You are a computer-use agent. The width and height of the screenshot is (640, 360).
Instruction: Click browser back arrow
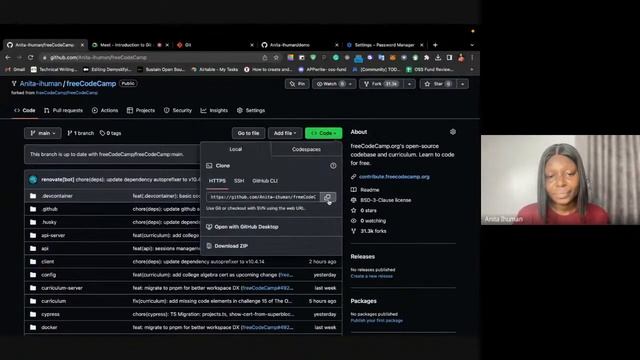[x=8, y=58]
